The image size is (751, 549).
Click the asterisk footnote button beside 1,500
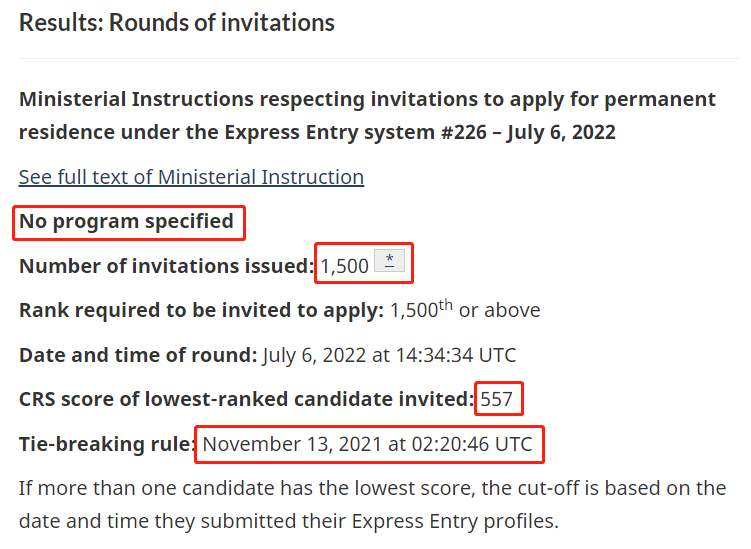(389, 261)
